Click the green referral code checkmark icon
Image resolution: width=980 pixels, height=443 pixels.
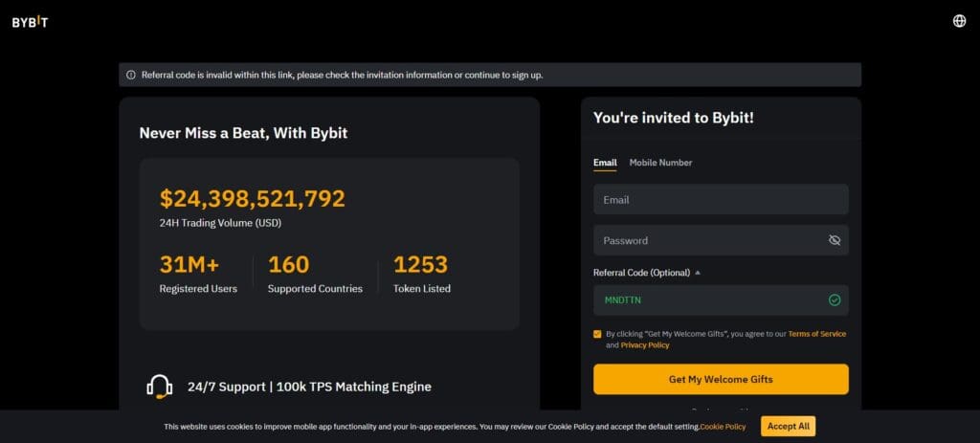point(835,300)
